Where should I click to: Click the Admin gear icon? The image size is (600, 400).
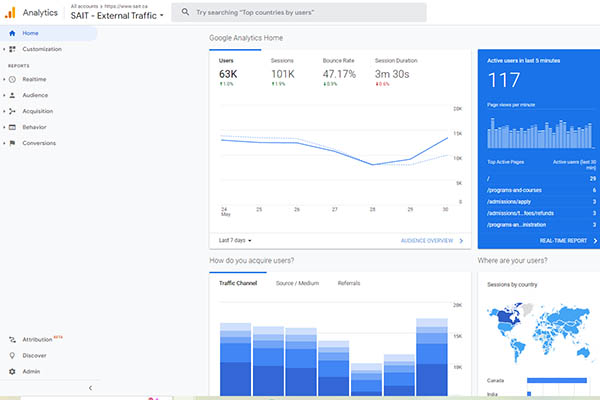point(12,371)
